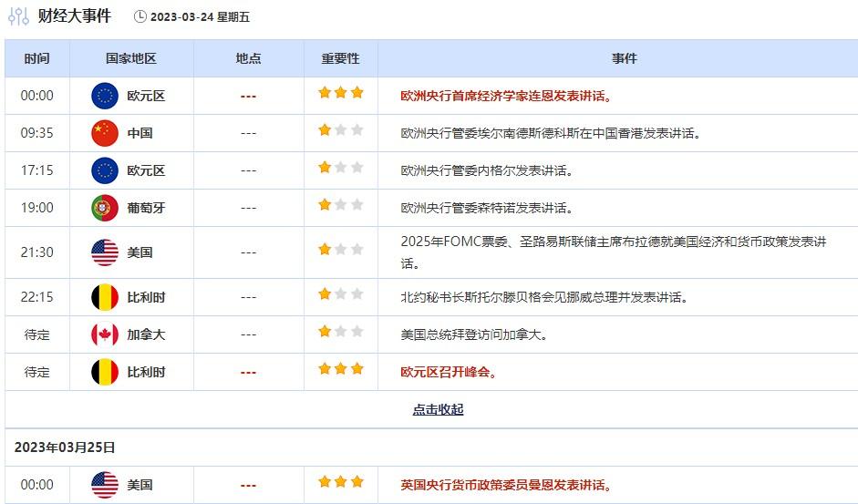Click 比利时 in the 22:15 row
The width and height of the screenshot is (858, 504).
click(x=146, y=297)
